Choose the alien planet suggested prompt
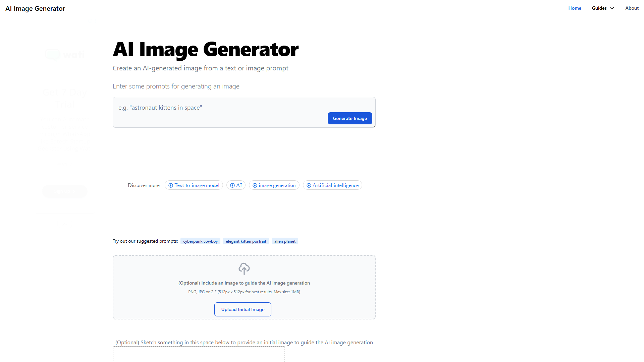This screenshot has height=362, width=644. pos(285,241)
